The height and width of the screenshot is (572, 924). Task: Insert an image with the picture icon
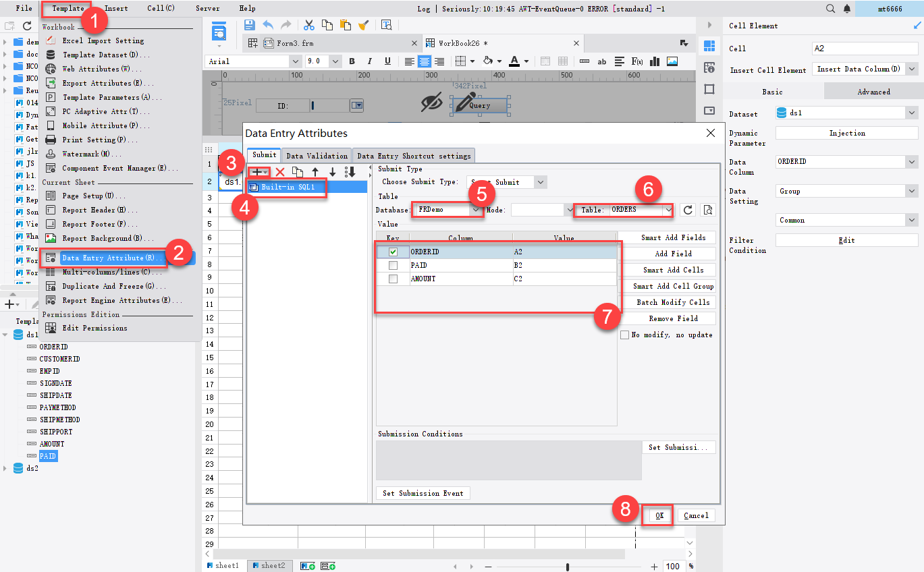pyautogui.click(x=672, y=61)
